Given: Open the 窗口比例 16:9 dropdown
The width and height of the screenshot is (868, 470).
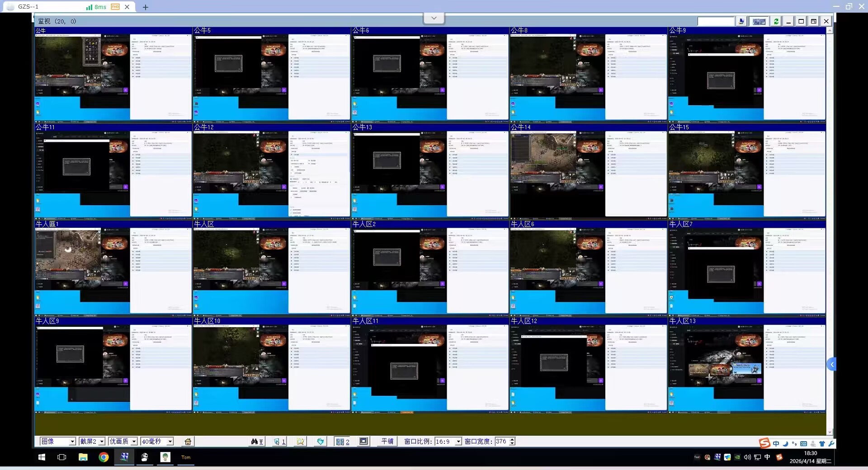Looking at the screenshot, I should pyautogui.click(x=458, y=442).
